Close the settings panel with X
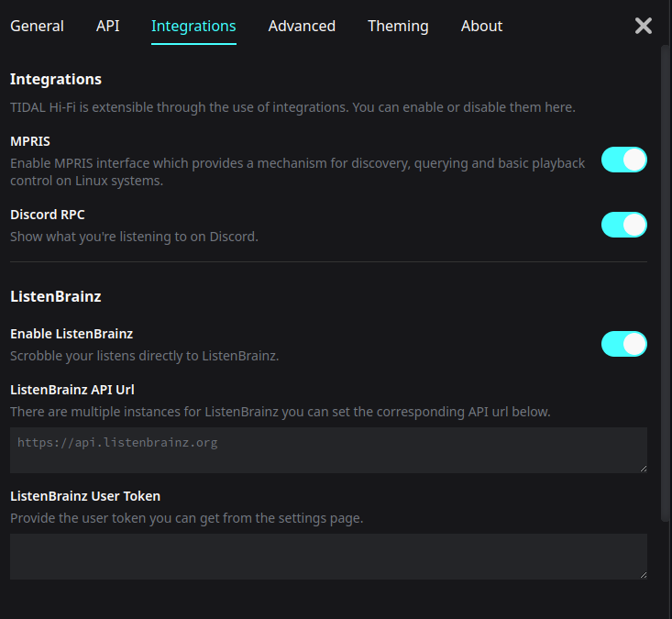Image resolution: width=672 pixels, height=619 pixels. click(644, 26)
